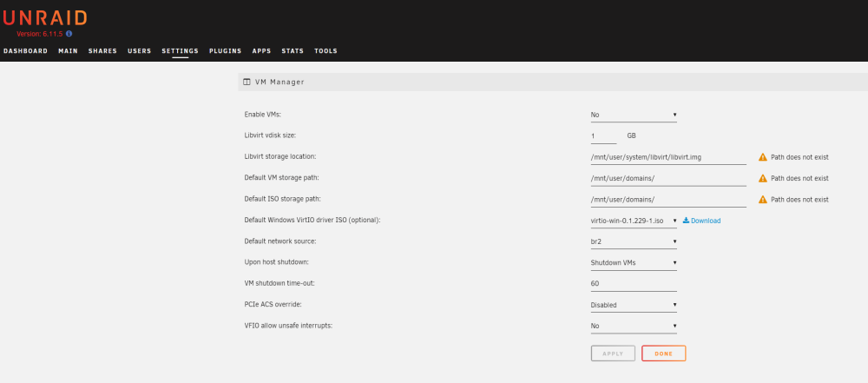Click the version info icon
Viewport: 868px width, 383px height.
pyautogui.click(x=69, y=34)
